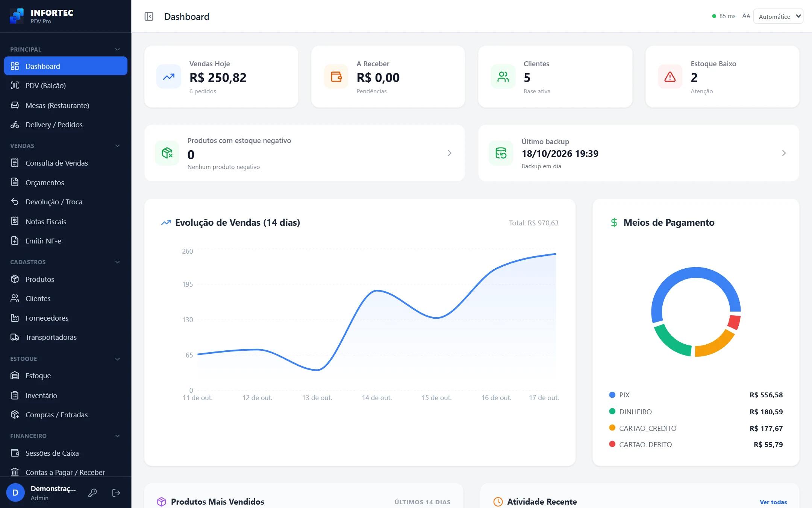
Task: Navigate to Notas Fiscais
Action: click(x=65, y=222)
